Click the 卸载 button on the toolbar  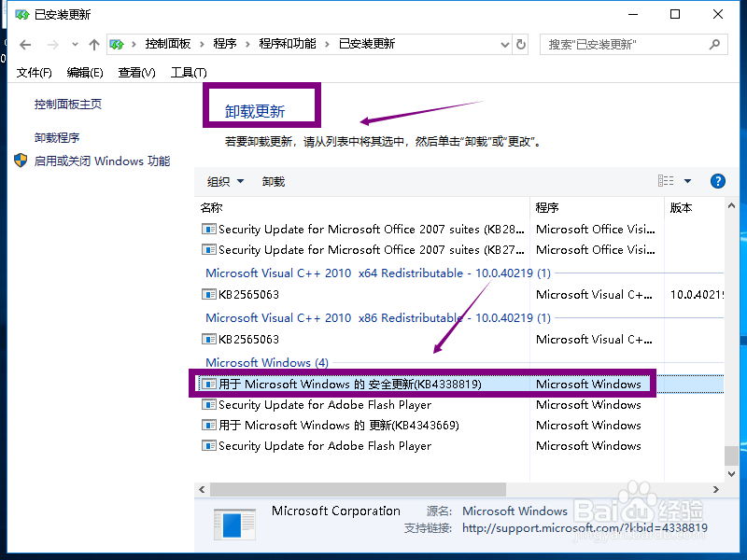273,181
